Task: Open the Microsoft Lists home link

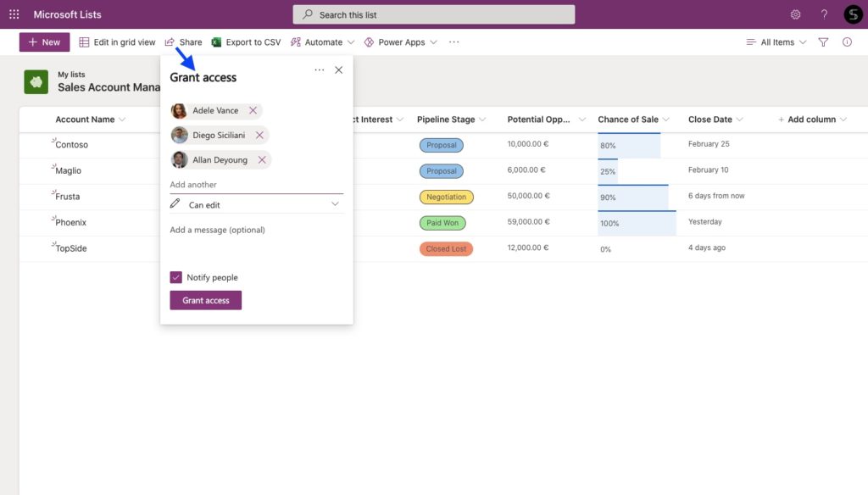Action: [x=68, y=14]
